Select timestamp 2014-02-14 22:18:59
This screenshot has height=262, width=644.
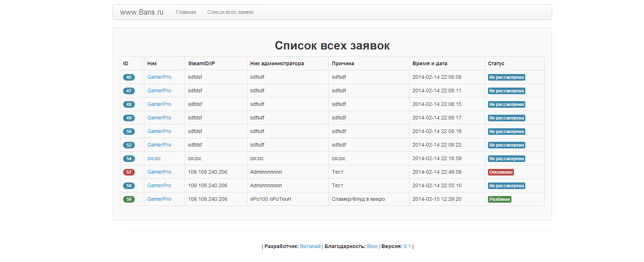437,158
